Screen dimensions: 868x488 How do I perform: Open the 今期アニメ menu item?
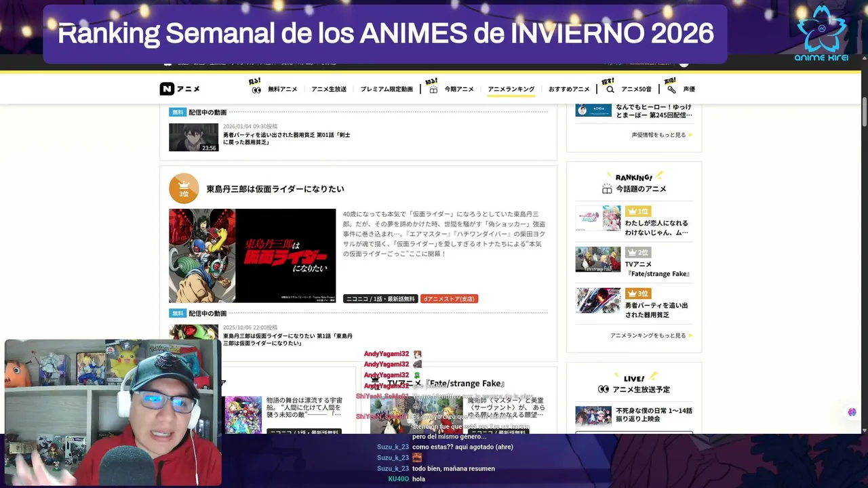pos(459,89)
